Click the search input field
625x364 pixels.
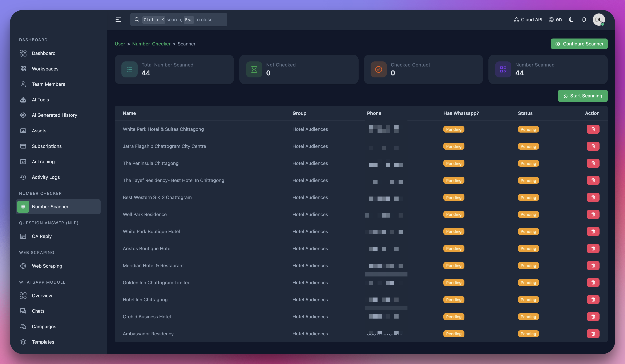coord(179,20)
